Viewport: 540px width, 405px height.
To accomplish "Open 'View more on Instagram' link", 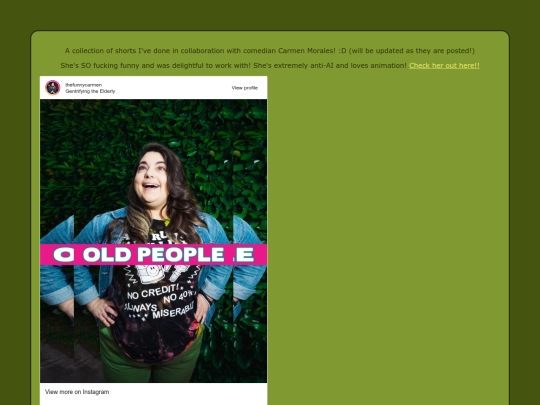I will point(77,392).
